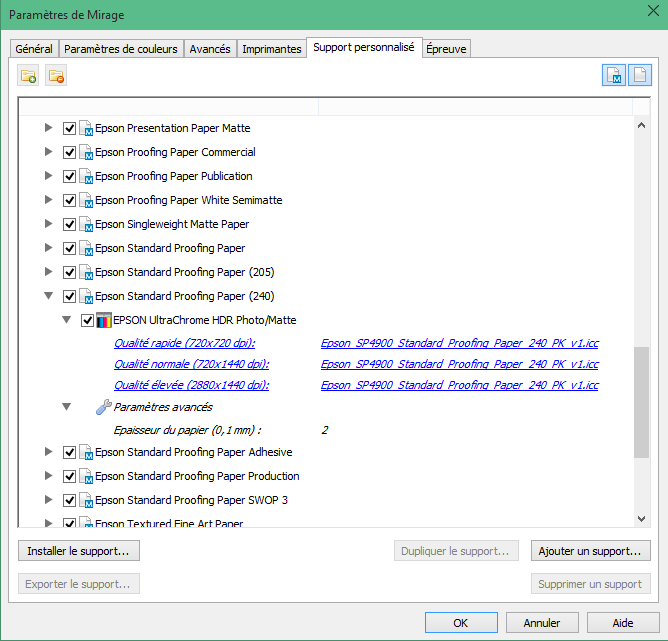
Task: Click the Epson Presentation Paper Matte media icon
Action: pyautogui.click(x=86, y=128)
